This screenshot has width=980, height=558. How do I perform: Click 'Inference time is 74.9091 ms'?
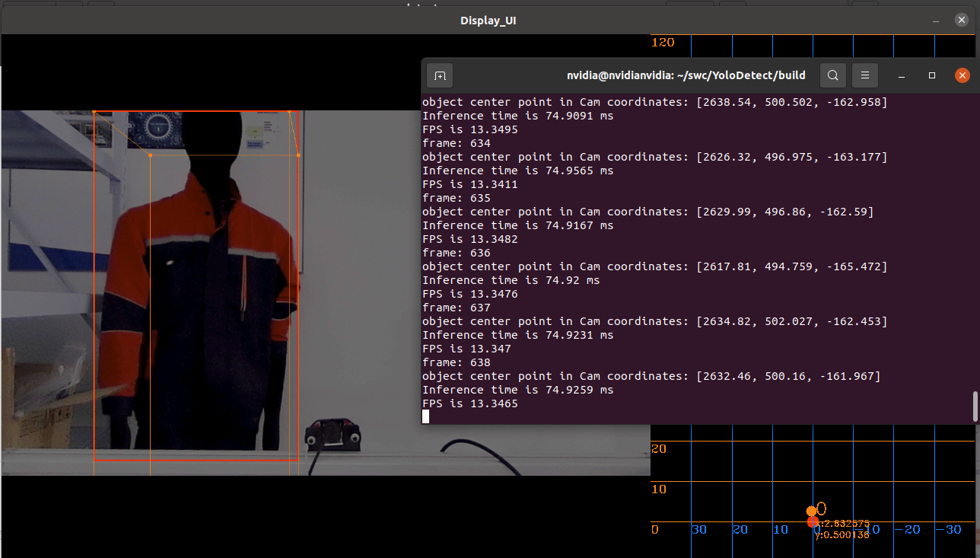[518, 116]
